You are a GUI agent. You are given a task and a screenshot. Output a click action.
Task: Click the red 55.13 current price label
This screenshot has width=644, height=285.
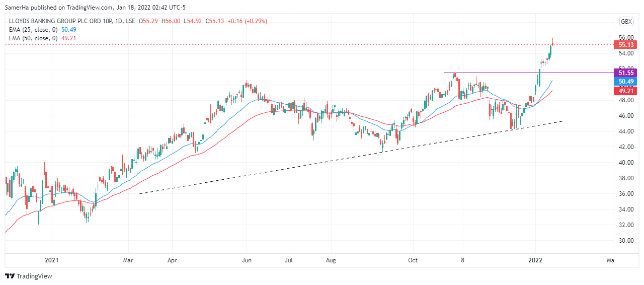tap(625, 45)
